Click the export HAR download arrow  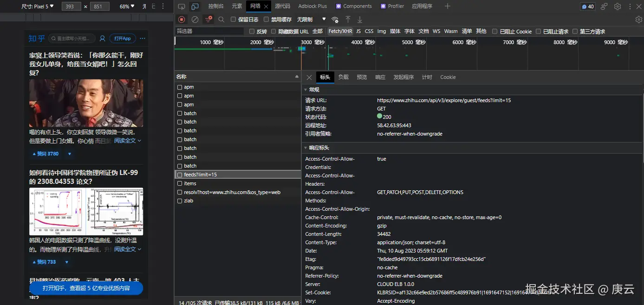[360, 19]
